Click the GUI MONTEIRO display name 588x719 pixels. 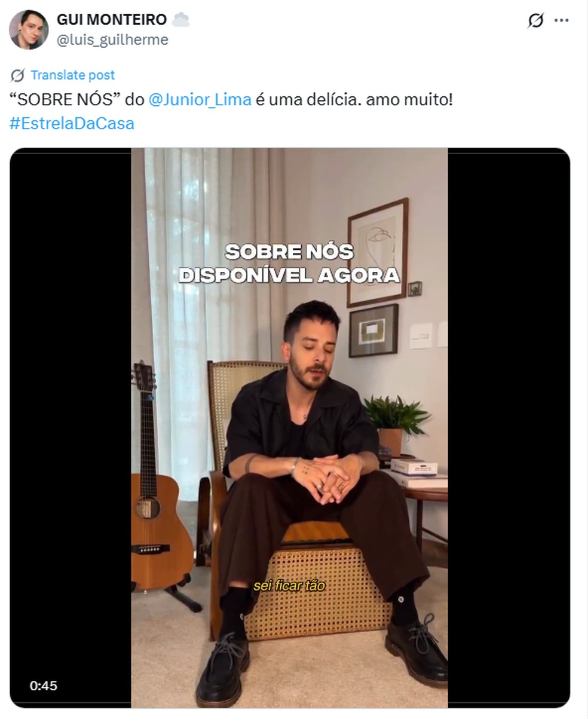112,20
